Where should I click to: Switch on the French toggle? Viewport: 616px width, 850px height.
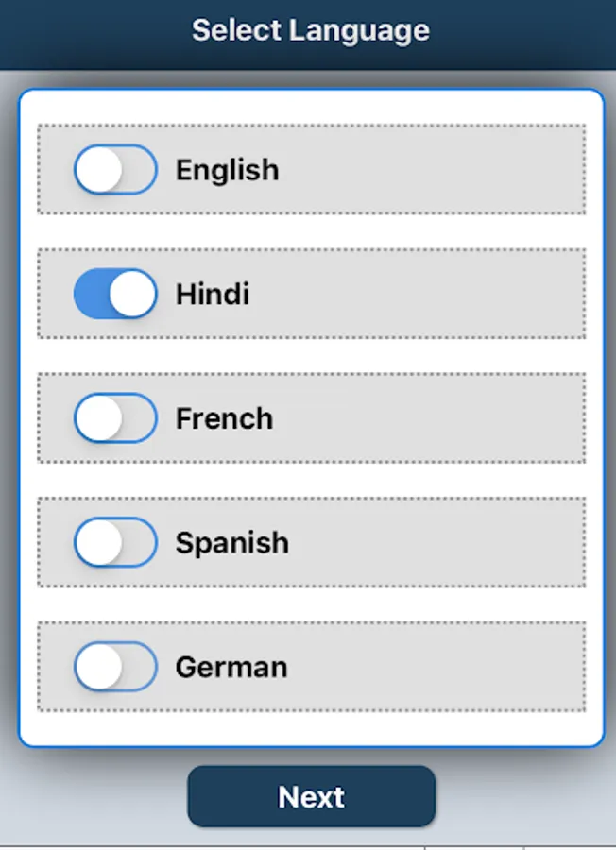115,418
